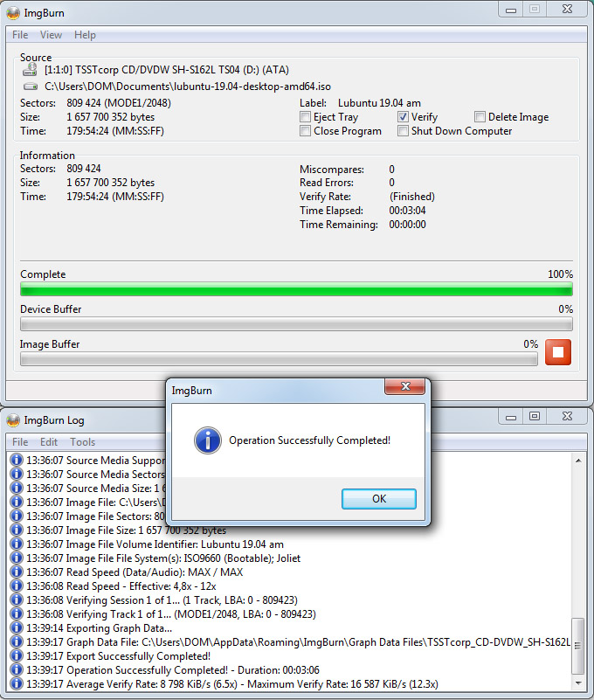Image resolution: width=594 pixels, height=700 pixels.
Task: Click the source path lubuntu-19.04-desktop-amd64.iso
Action: point(188,87)
